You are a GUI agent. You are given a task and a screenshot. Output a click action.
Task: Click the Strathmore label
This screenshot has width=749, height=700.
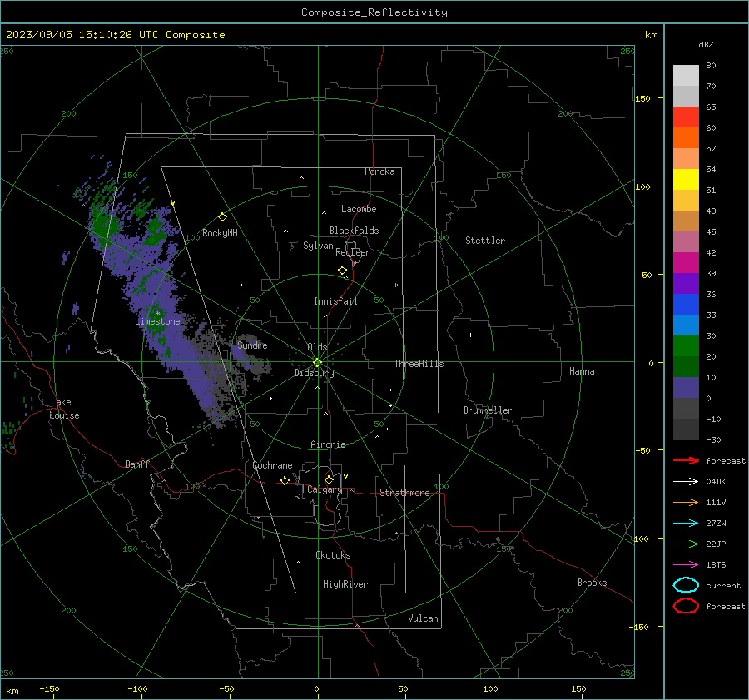pyautogui.click(x=404, y=493)
